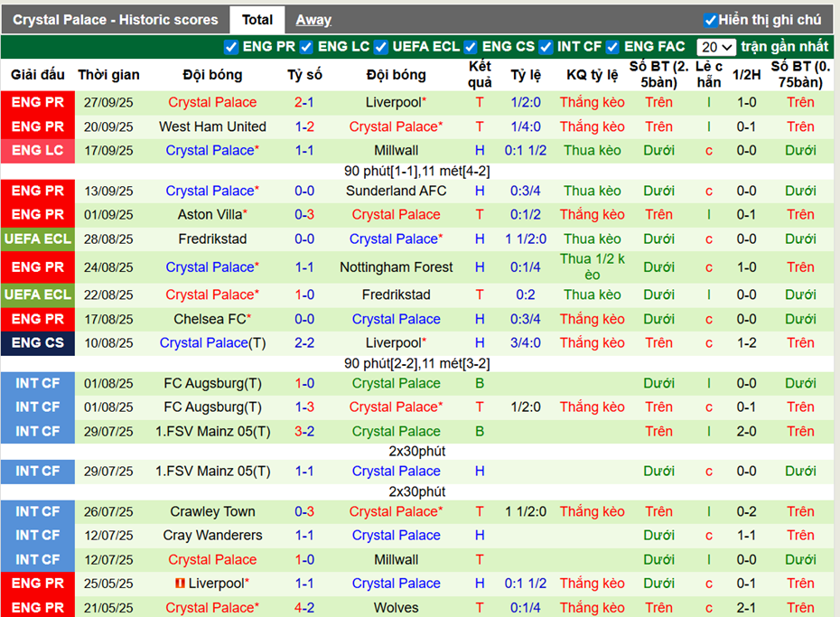Click the Crystal Palace - Historic scores title

coord(116,20)
